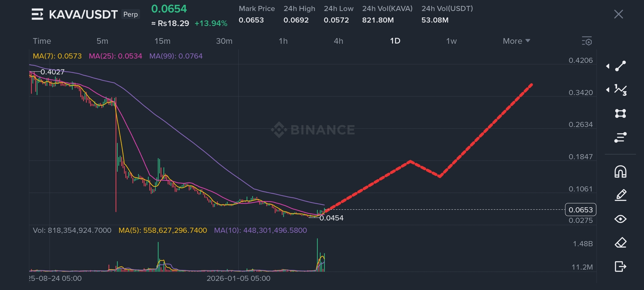This screenshot has width=644, height=290.
Task: Toggle the magnet snap mode
Action: pos(620,172)
